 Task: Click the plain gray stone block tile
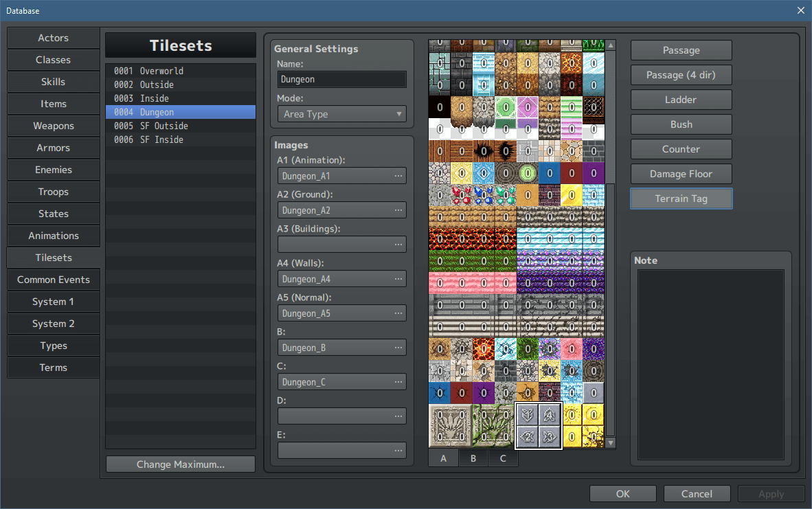[594, 393]
